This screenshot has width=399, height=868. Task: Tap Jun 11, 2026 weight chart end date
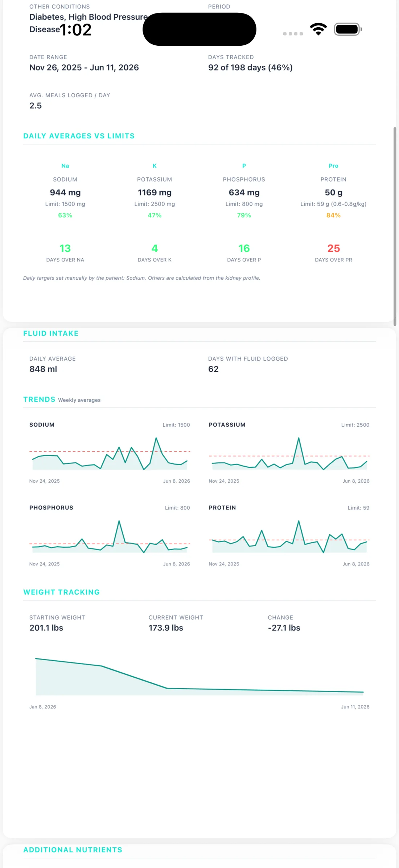(355, 707)
